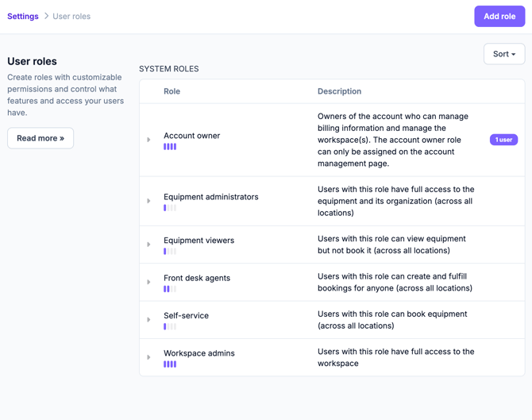Click Self-service permission level bars icon
Viewport: 532px width, 420px height.
point(170,326)
